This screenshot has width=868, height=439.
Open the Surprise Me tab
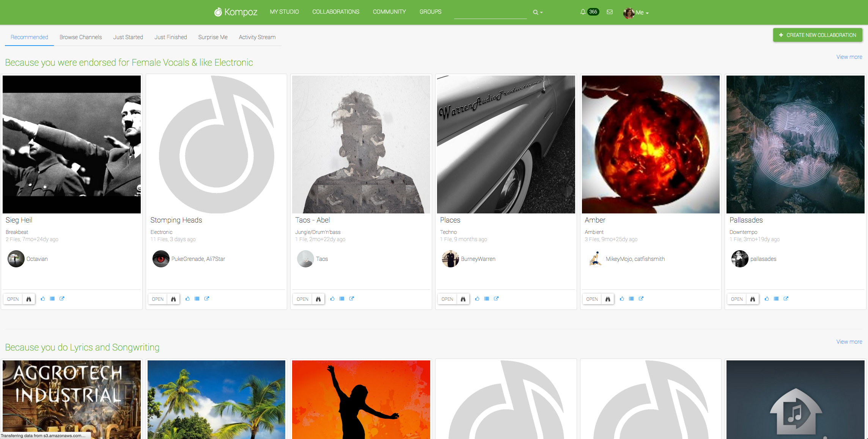213,37
